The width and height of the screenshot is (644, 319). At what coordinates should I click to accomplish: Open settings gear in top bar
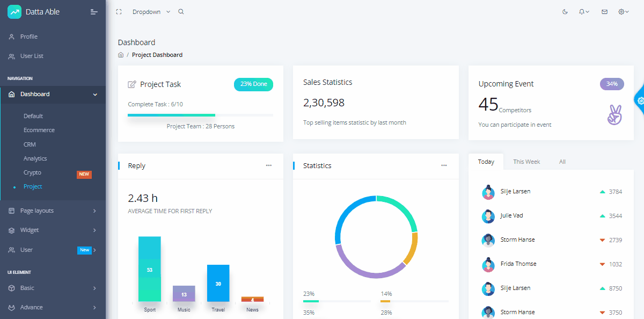[x=624, y=12]
